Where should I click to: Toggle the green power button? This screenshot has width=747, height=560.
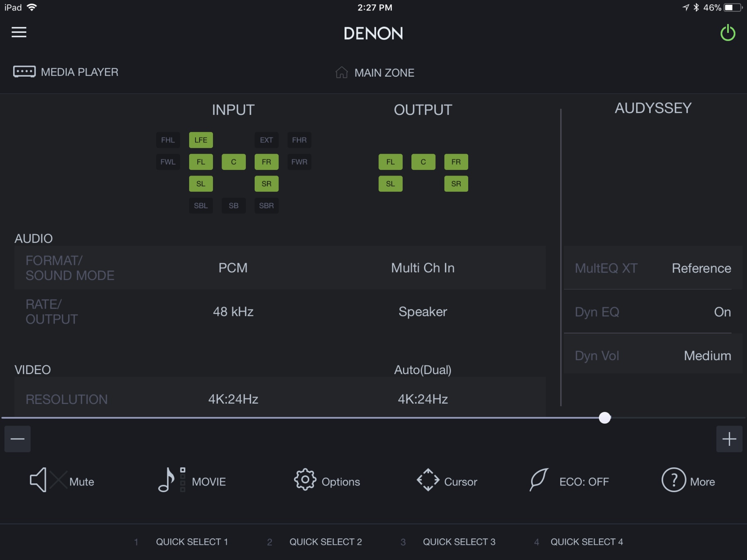(x=728, y=33)
